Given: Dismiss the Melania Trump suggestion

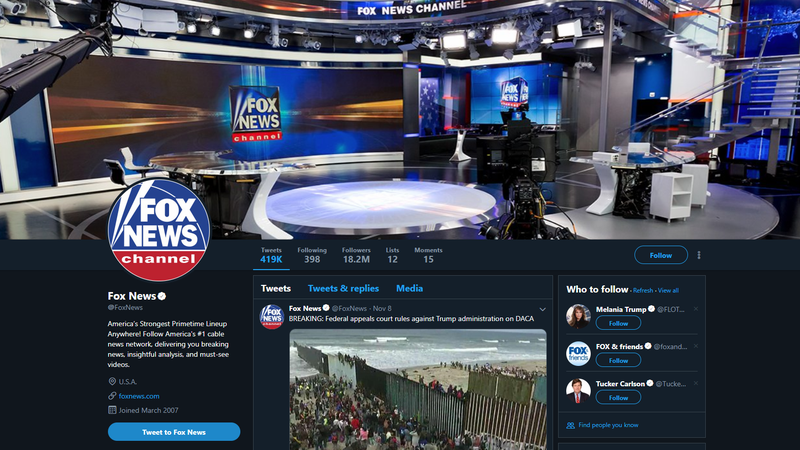Looking at the screenshot, I should (x=695, y=309).
